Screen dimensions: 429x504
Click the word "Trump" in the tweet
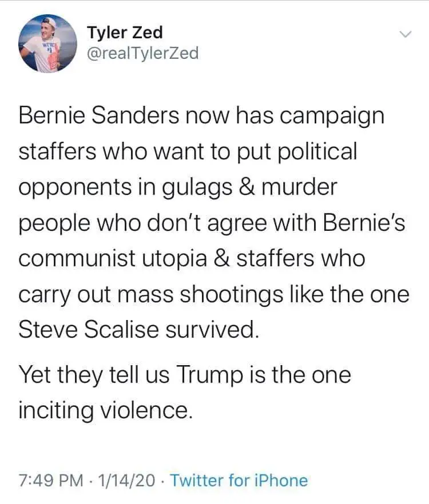pos(209,375)
